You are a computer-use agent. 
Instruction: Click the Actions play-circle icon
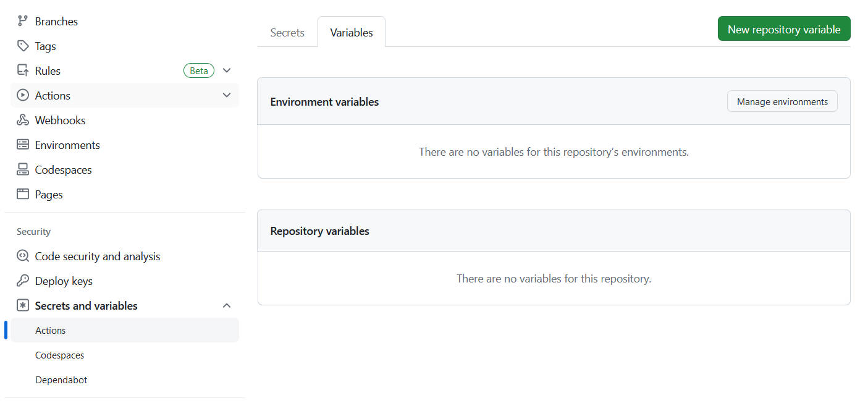click(x=23, y=95)
